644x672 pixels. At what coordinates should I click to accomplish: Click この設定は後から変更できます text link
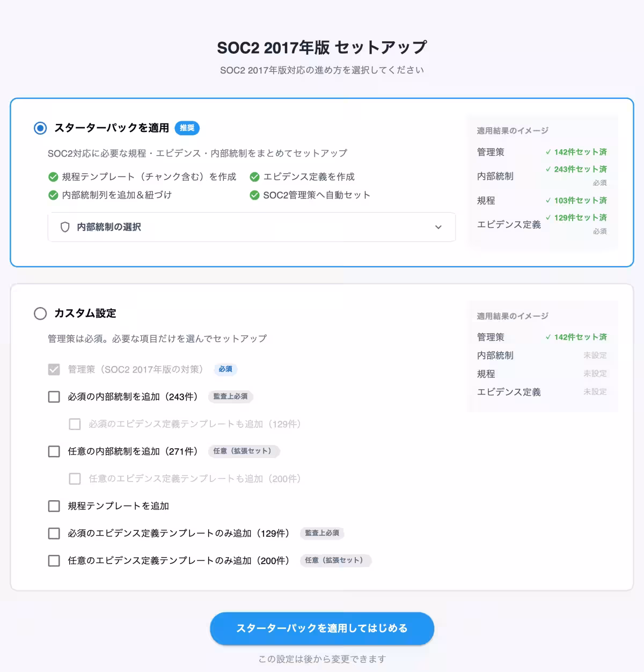(322, 658)
